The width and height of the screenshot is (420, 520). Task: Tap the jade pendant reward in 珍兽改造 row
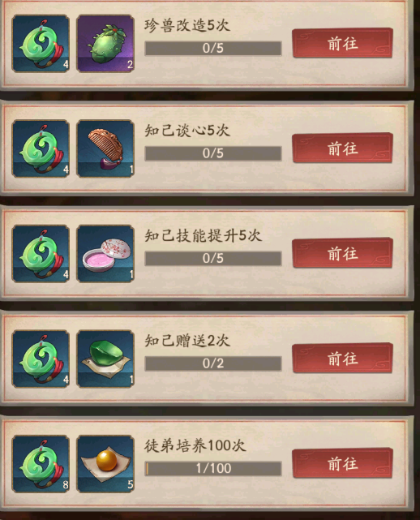41,44
